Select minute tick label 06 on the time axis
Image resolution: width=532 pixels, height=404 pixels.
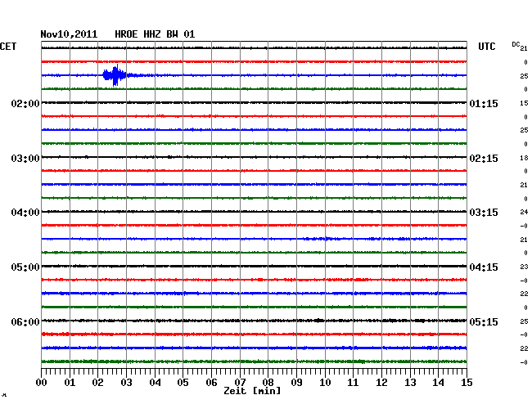[211, 382]
